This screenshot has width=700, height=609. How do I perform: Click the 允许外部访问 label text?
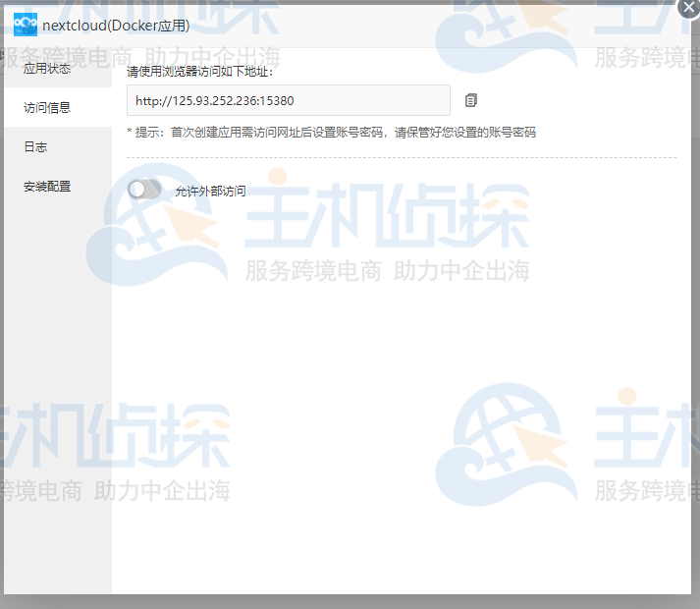[x=210, y=192]
